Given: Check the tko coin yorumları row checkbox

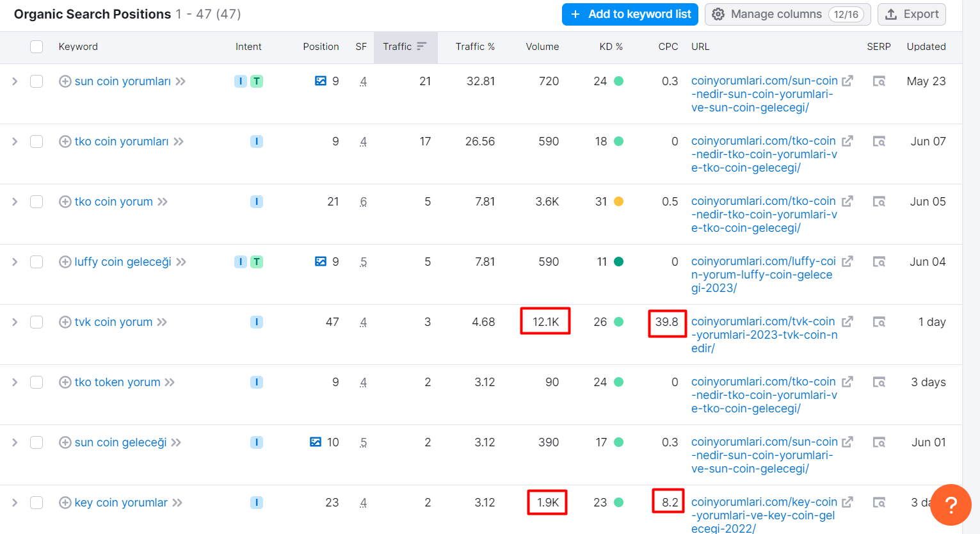Looking at the screenshot, I should click(x=36, y=142).
